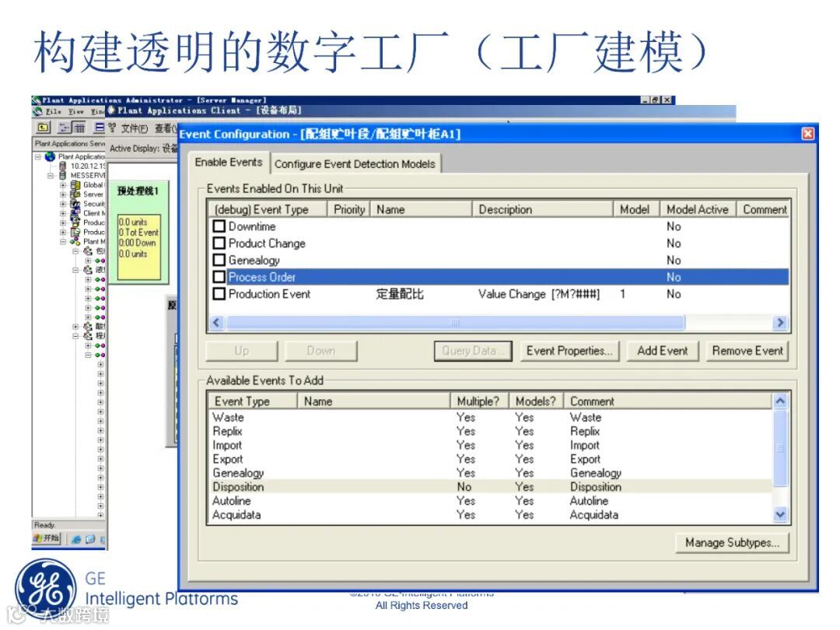
Task: Open the 文件(F) menu in Client window
Action: point(134,128)
